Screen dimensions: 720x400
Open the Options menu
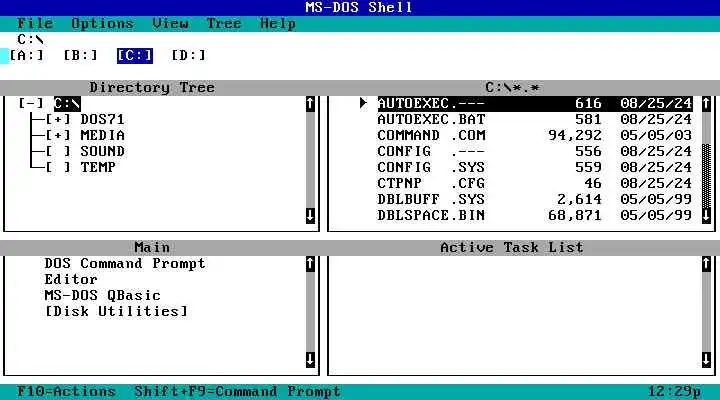click(x=102, y=23)
